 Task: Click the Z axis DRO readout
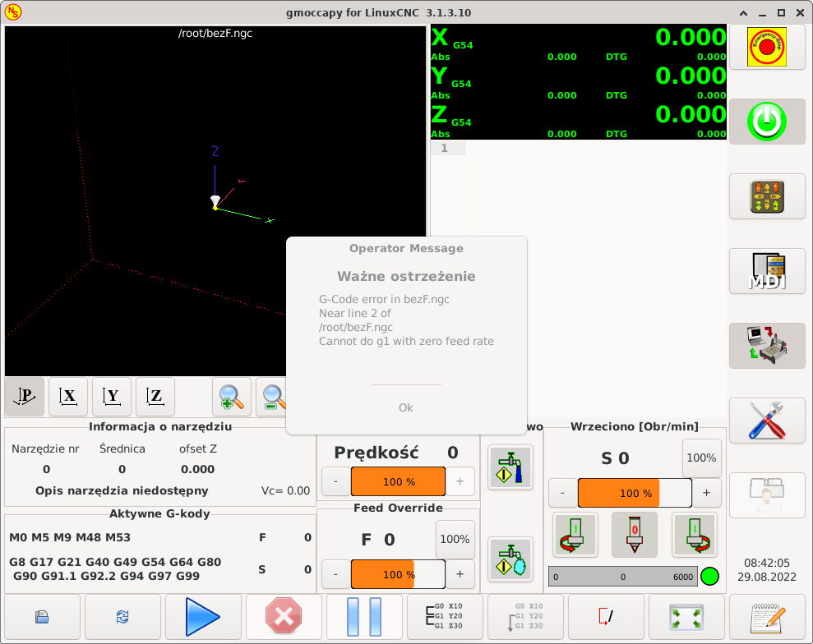[x=579, y=121]
